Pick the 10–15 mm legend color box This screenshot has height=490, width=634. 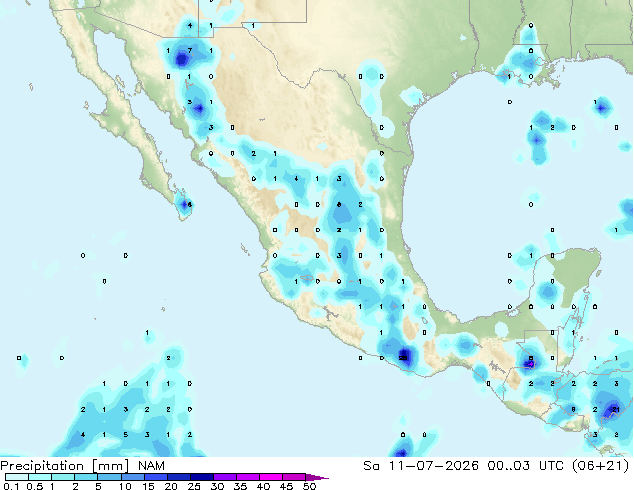click(x=132, y=477)
